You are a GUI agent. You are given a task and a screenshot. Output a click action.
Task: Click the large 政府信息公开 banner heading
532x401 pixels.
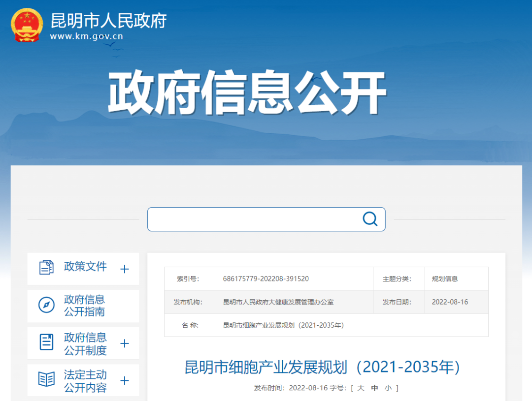click(247, 93)
